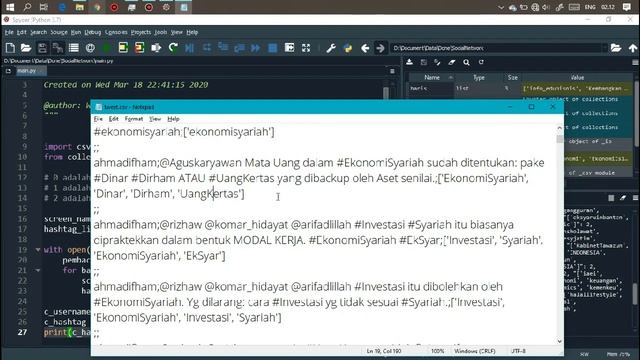Viewport: 640px width, 360px height.
Task: Open Spyder preferences wrench icon
Action: pos(331,48)
